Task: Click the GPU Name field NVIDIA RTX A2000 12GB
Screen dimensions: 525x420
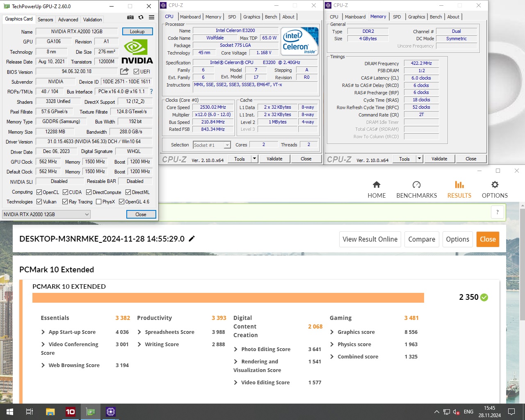Action: 77,31
